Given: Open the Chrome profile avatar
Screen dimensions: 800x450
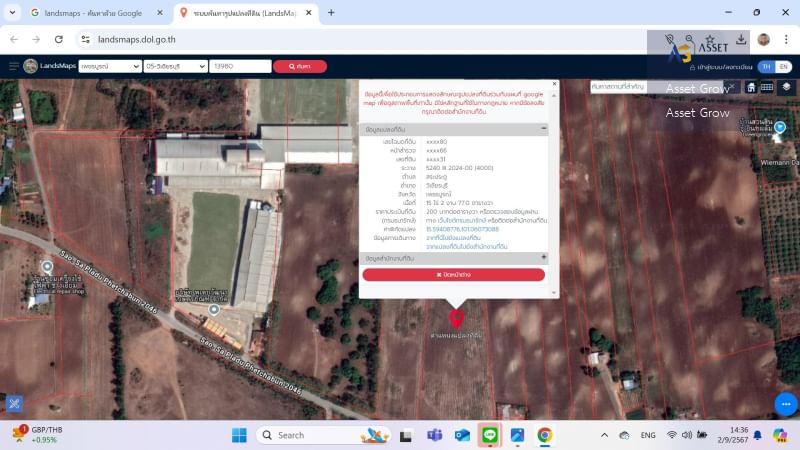Looking at the screenshot, I should (x=763, y=39).
